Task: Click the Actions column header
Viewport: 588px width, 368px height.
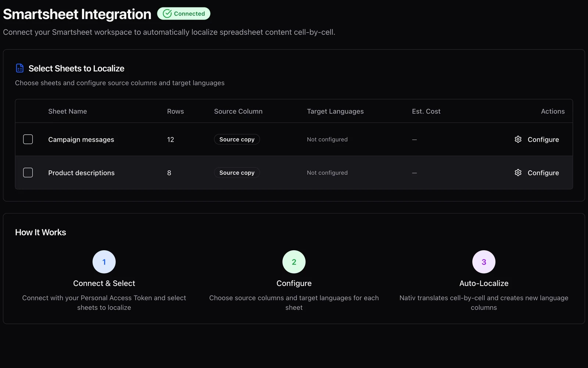Action: tap(553, 111)
